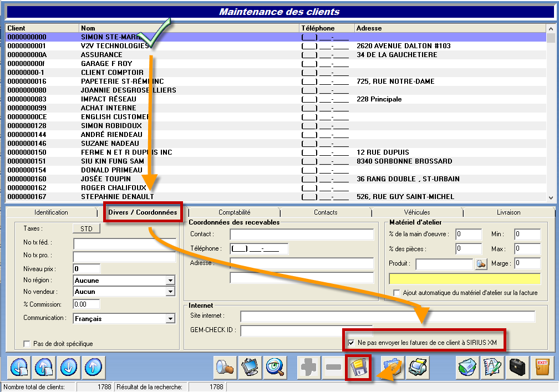This screenshot has height=392, width=559.
Task: Switch to the Identification tab
Action: [51, 212]
